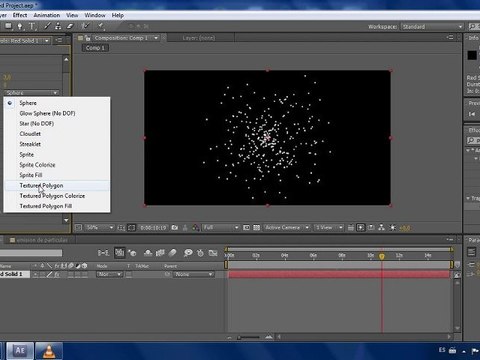This screenshot has height=360, width=480.
Task: Select the Clone Stamp tool
Action: click(58, 26)
